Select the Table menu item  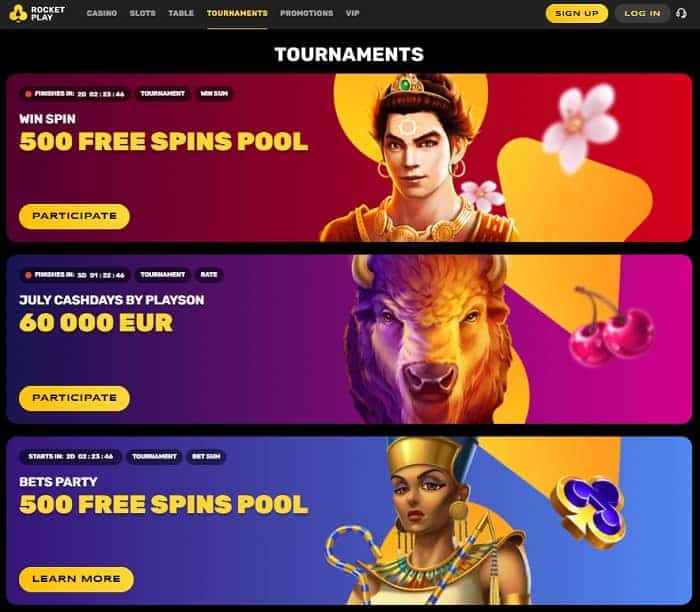pyautogui.click(x=181, y=13)
